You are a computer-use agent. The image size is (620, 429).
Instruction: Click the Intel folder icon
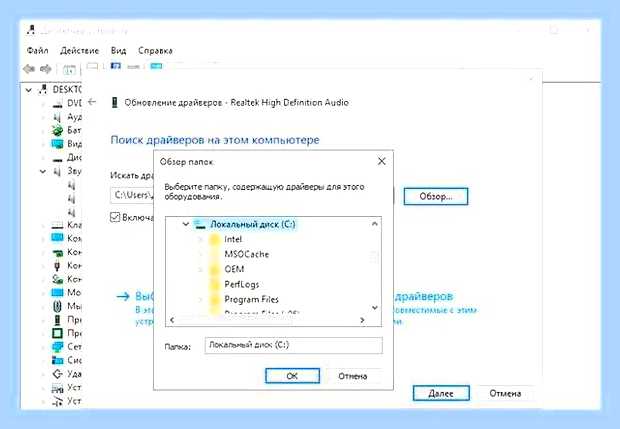click(214, 240)
